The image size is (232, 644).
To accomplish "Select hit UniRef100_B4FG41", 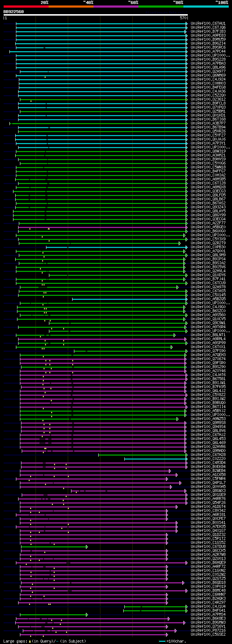I will [x=208, y=611].
